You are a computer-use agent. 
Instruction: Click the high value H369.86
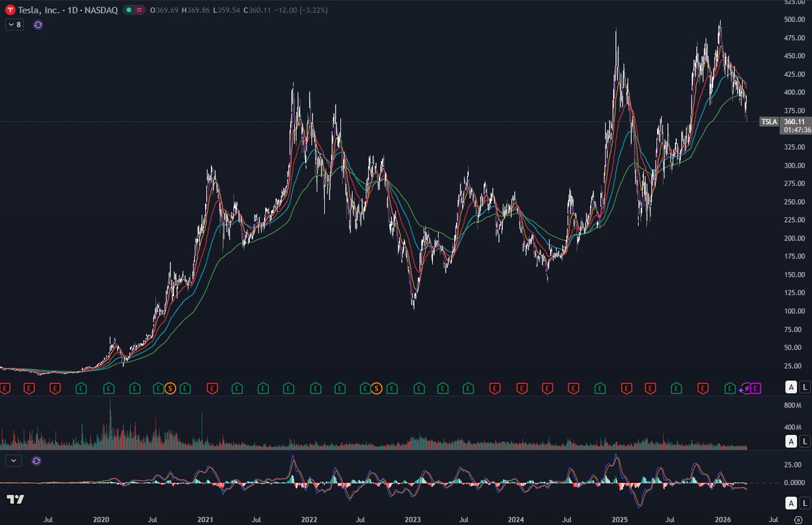(x=197, y=10)
